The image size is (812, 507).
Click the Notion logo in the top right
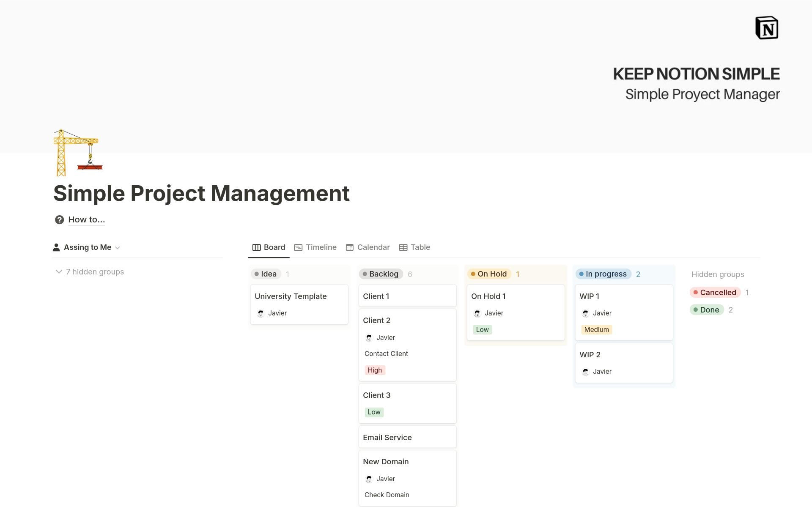[767, 27]
